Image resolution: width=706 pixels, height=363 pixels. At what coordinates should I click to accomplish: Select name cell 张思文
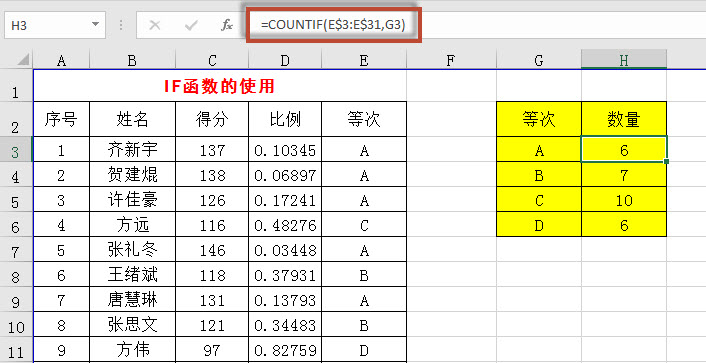coord(132,325)
